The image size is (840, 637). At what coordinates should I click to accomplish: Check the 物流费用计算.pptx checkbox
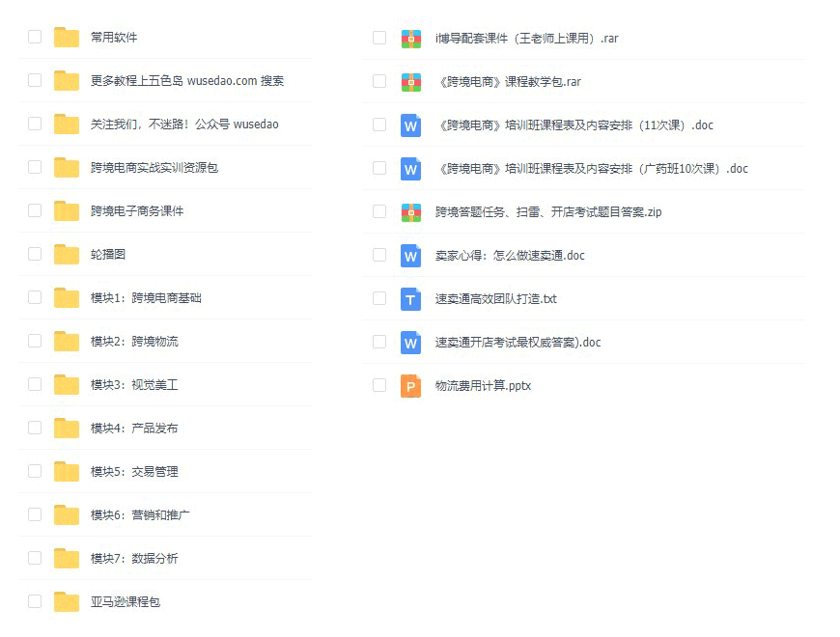[379, 385]
